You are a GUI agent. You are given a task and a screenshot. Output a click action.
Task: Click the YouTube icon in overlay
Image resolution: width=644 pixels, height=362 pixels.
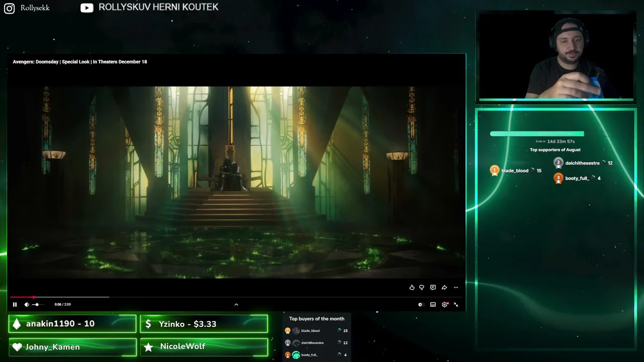(x=87, y=8)
